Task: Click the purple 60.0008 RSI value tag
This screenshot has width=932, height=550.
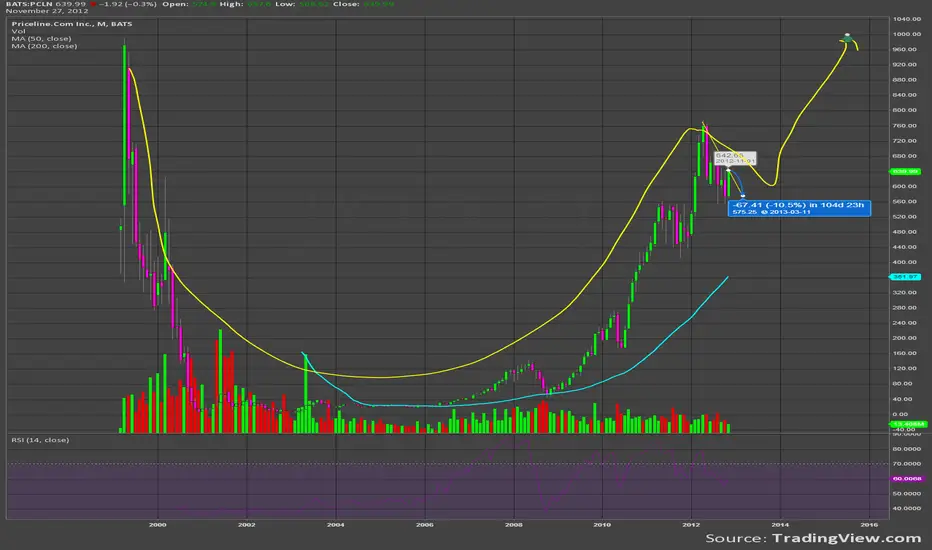Action: (x=906, y=479)
